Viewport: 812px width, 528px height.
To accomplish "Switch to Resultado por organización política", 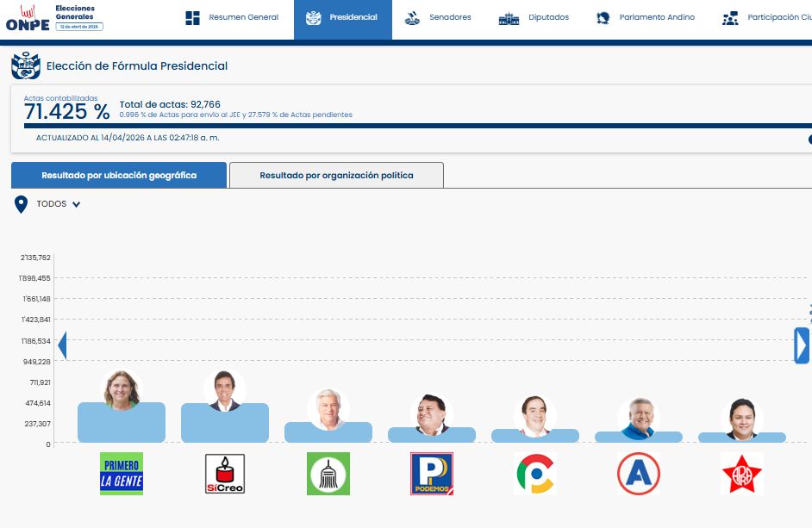I will (x=336, y=175).
